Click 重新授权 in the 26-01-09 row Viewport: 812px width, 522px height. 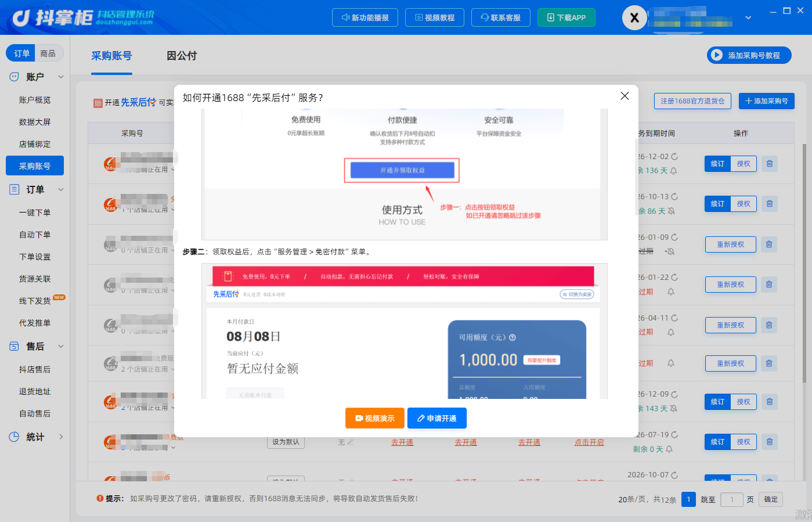(x=731, y=244)
